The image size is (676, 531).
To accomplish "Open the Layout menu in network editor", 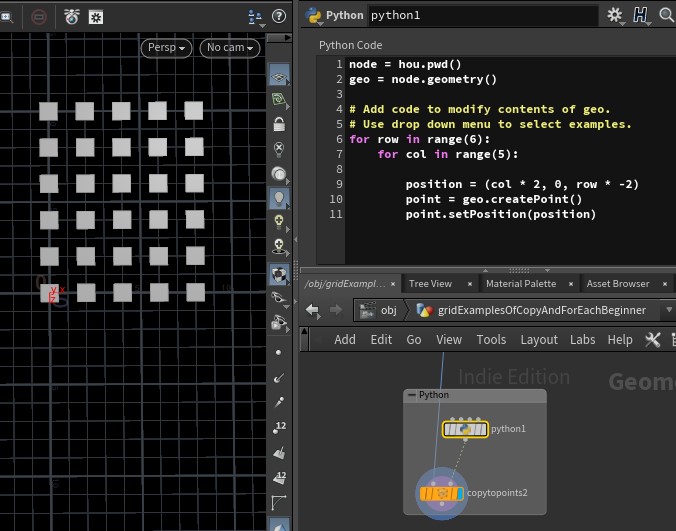I will 538,340.
